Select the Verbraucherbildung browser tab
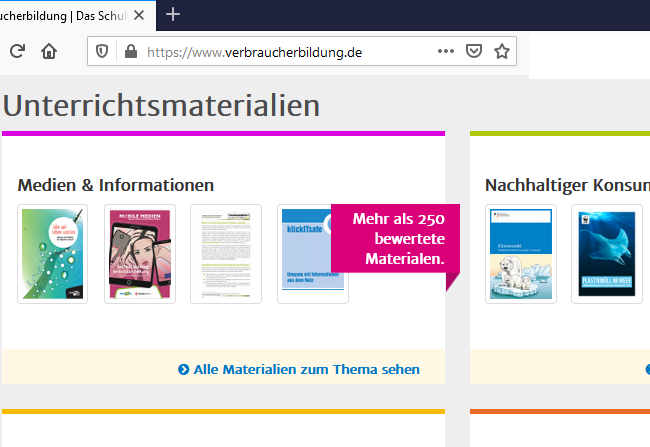This screenshot has width=650, height=447. (70, 14)
